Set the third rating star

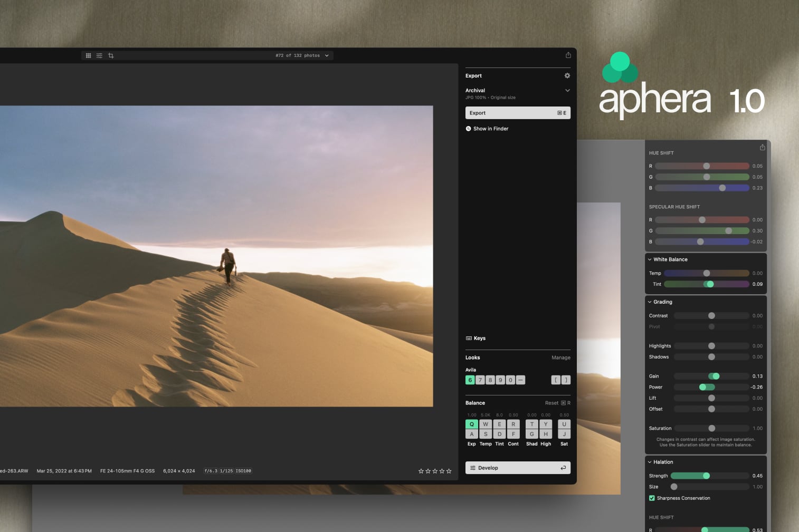click(x=435, y=471)
